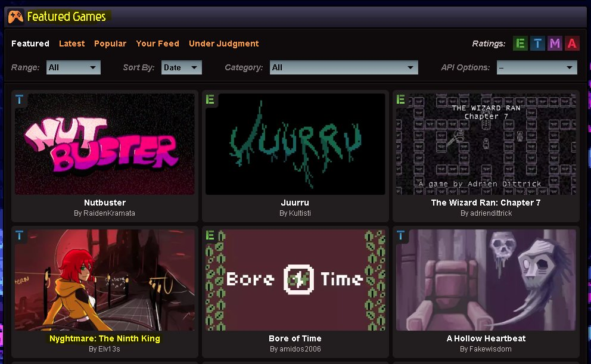Viewport: 591px width, 364px height.
Task: Open the Range dropdown
Action: coord(73,67)
